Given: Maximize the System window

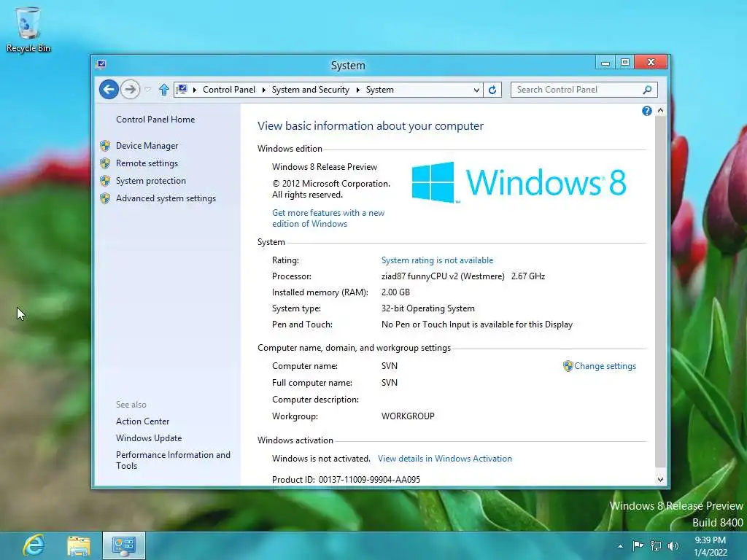Looking at the screenshot, I should [625, 63].
